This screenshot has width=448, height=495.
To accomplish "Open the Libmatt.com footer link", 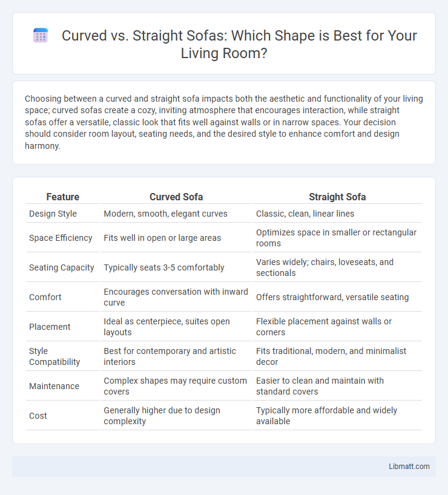I will pyautogui.click(x=409, y=467).
